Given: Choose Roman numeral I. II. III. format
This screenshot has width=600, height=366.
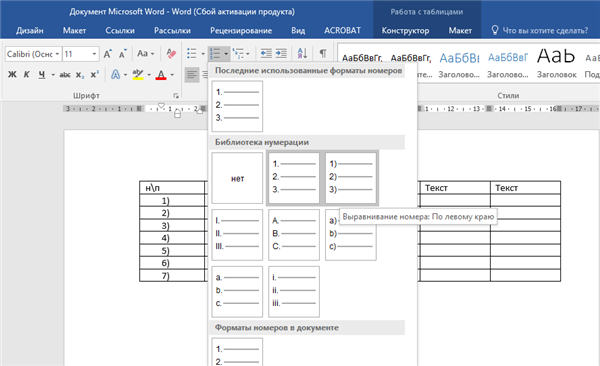Looking at the screenshot, I should 237,235.
